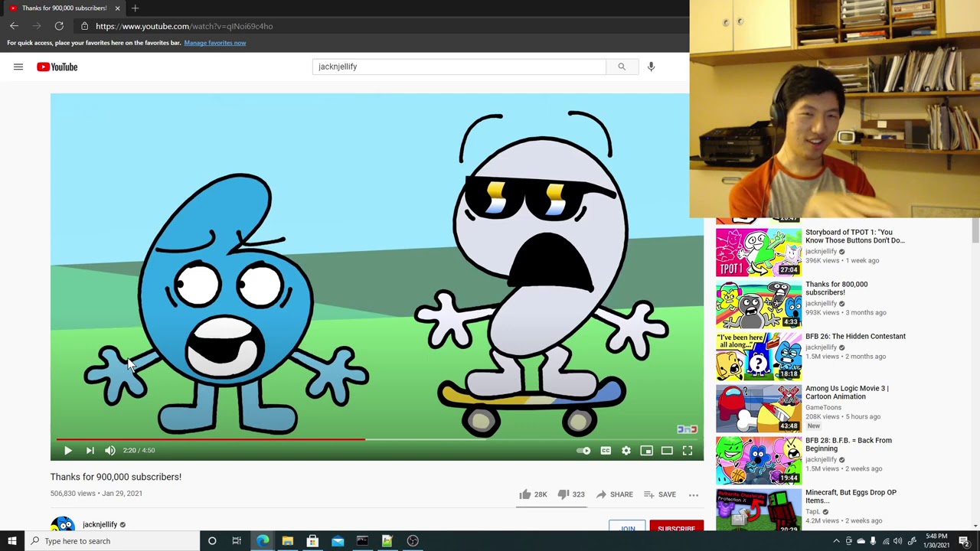Play the paused video
Screen dimensions: 980x551
[67, 451]
